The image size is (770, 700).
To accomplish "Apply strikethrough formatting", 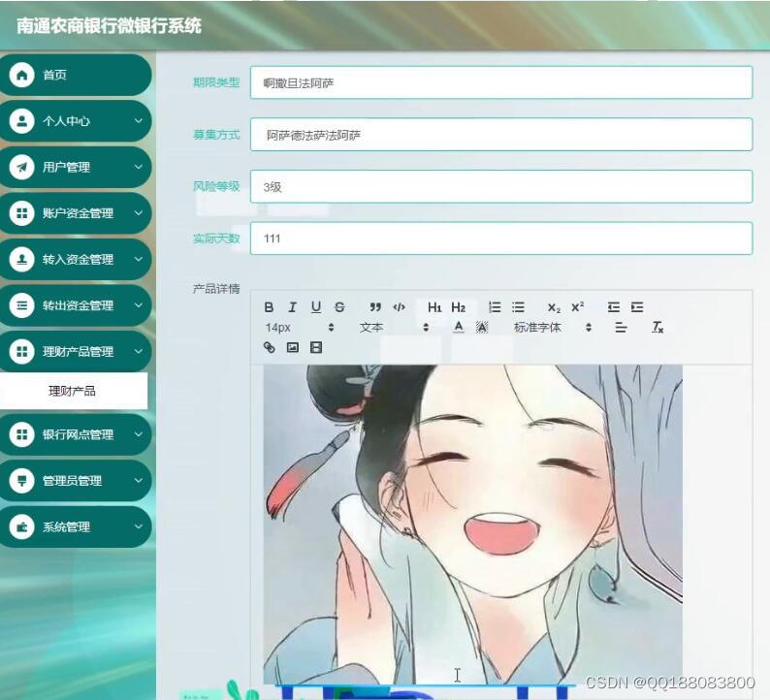I will pyautogui.click(x=339, y=307).
